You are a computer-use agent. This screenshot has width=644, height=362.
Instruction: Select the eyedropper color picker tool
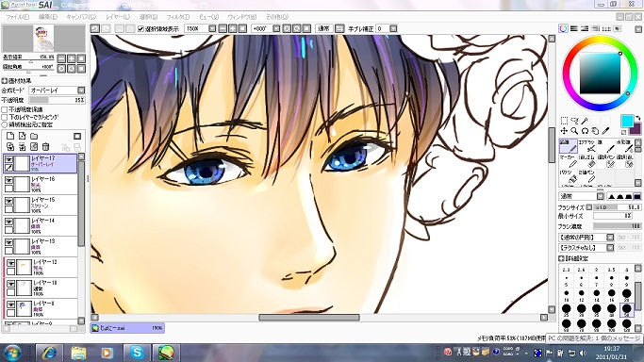(605, 131)
